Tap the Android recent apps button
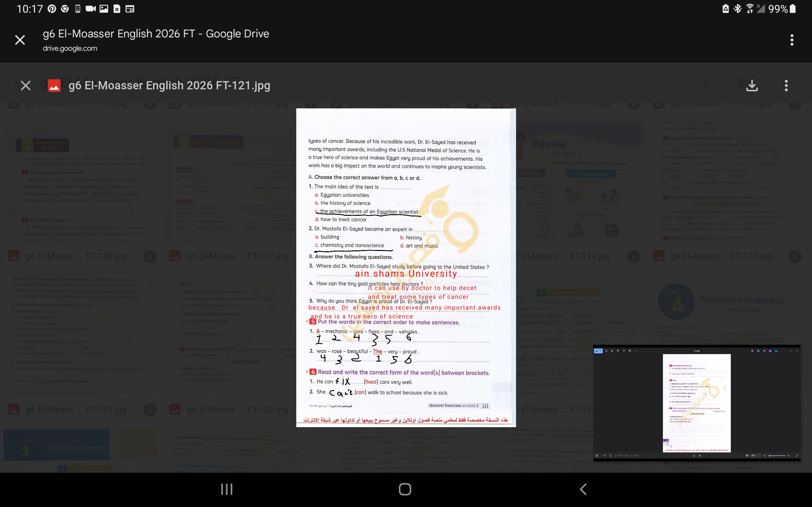The image size is (812, 507). tap(227, 489)
